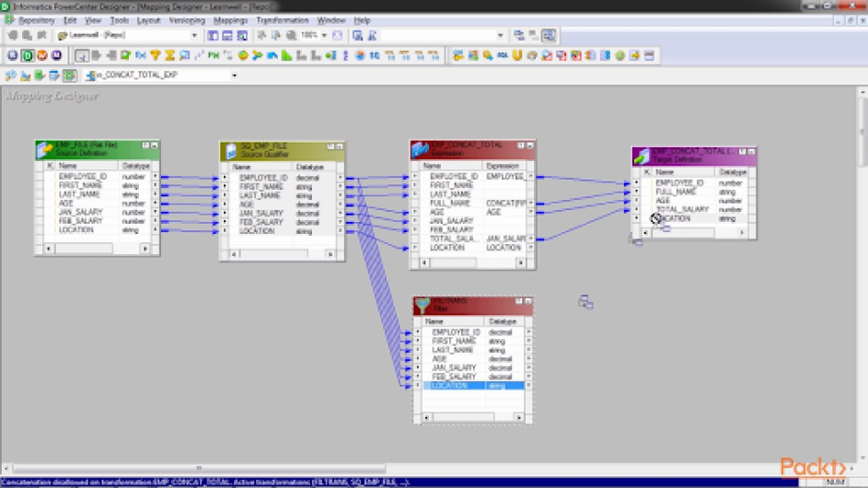Click the Lookup magnifier transformation icon
This screenshot has width=868, height=488.
[x=184, y=55]
